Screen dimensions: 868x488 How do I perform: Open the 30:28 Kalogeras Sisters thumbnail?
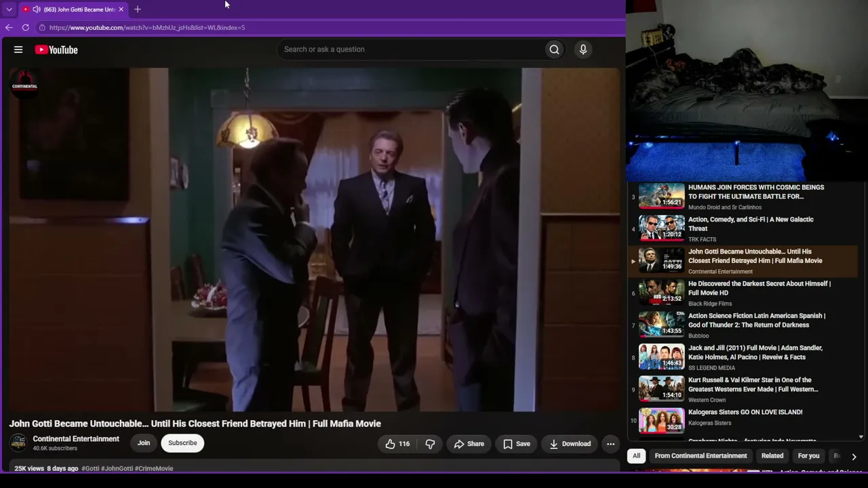click(x=662, y=421)
